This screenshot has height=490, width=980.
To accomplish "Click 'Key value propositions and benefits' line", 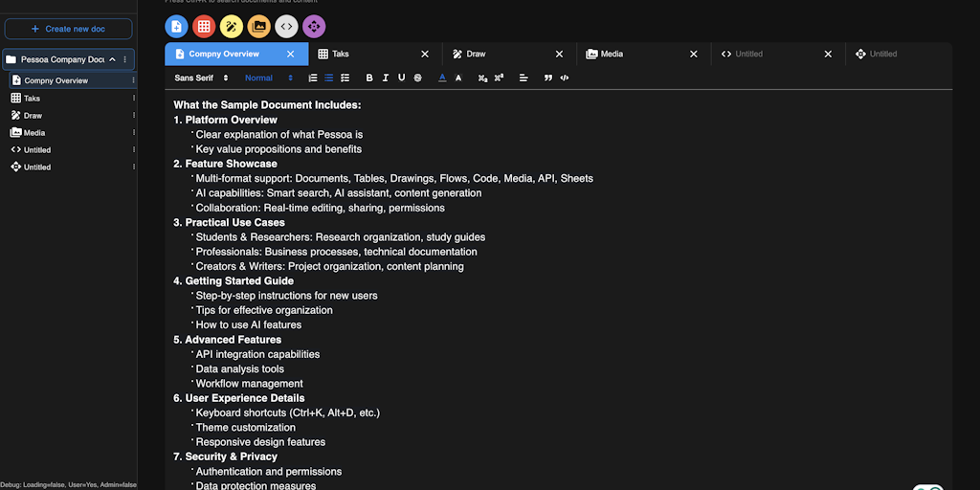I will (278, 149).
